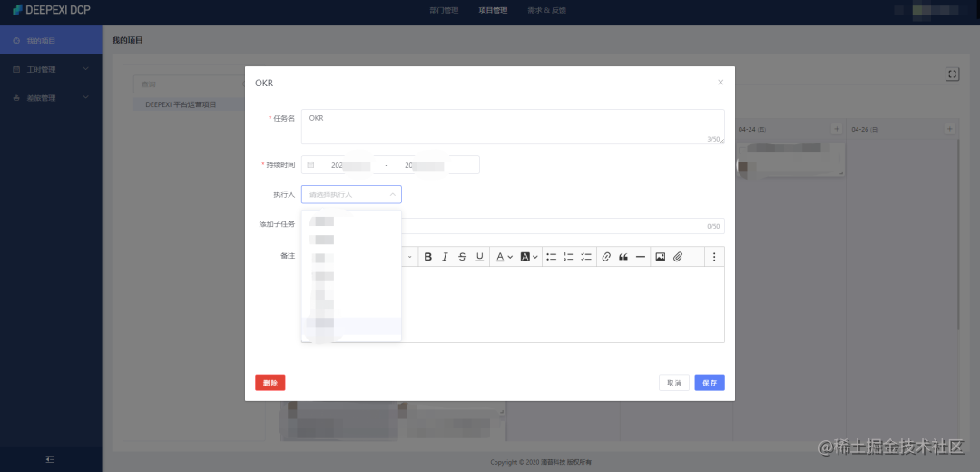Insert a to-do checklist

(585, 257)
